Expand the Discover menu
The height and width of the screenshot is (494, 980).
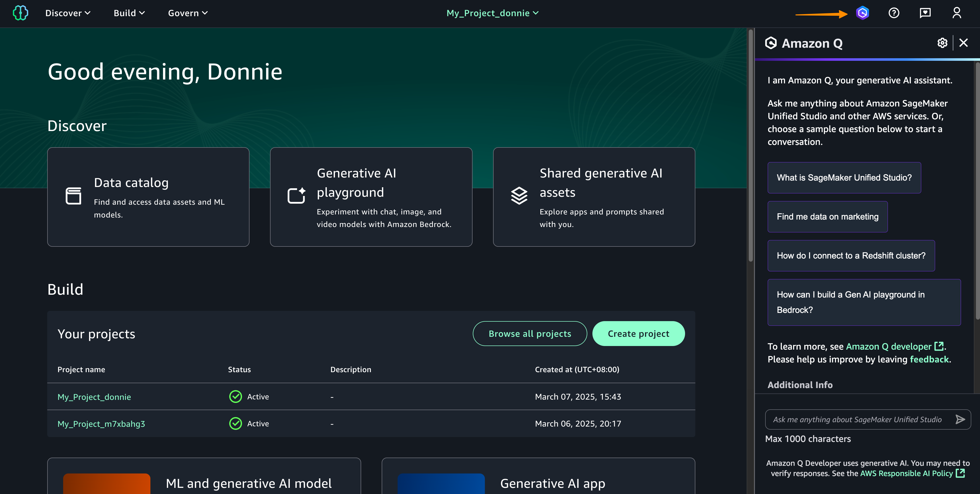coord(68,13)
